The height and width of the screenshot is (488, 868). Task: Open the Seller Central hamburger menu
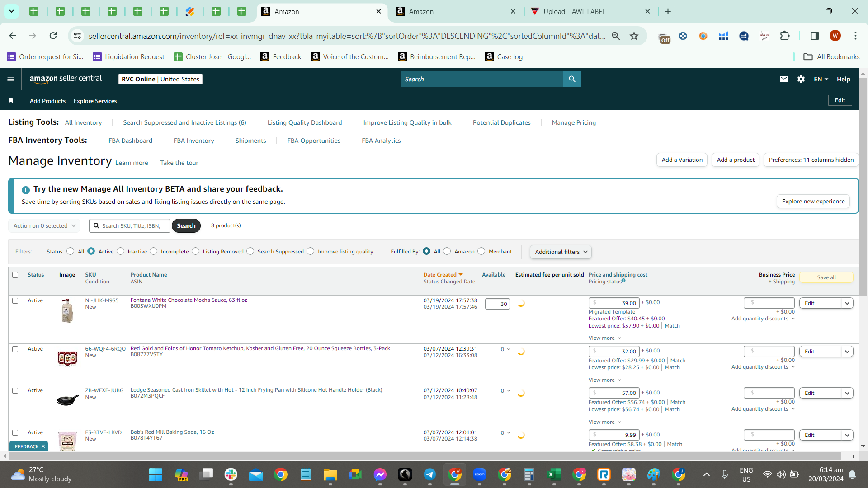pyautogui.click(x=11, y=79)
